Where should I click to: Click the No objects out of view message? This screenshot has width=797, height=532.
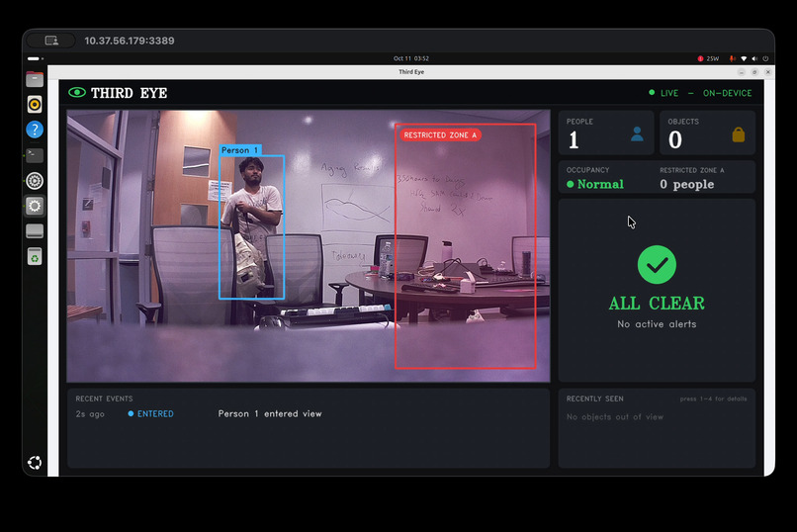pyautogui.click(x=615, y=417)
